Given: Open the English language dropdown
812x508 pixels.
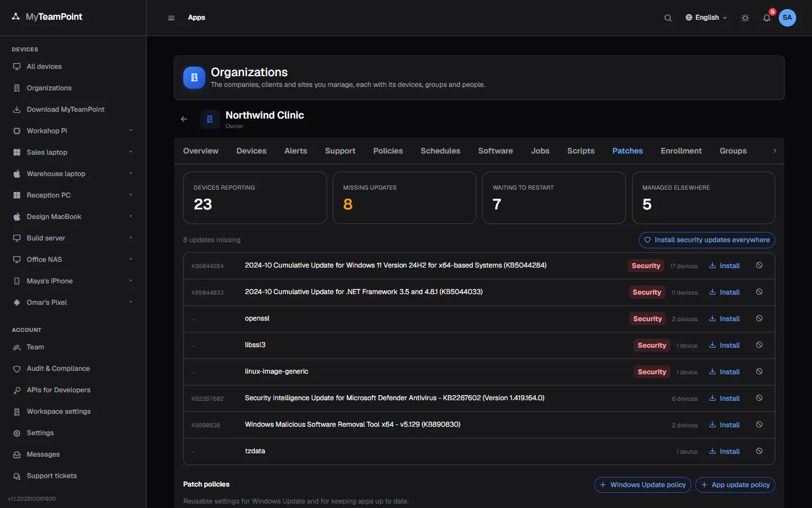Looking at the screenshot, I should click(706, 17).
